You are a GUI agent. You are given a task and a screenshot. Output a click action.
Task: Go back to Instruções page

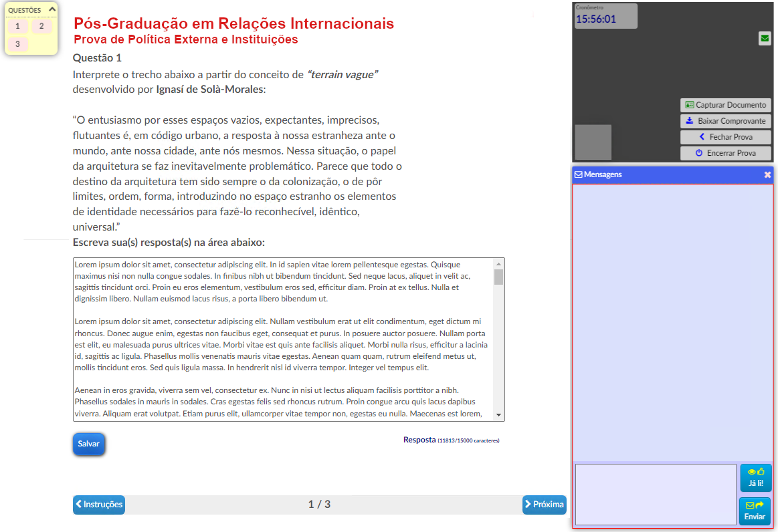[99, 505]
